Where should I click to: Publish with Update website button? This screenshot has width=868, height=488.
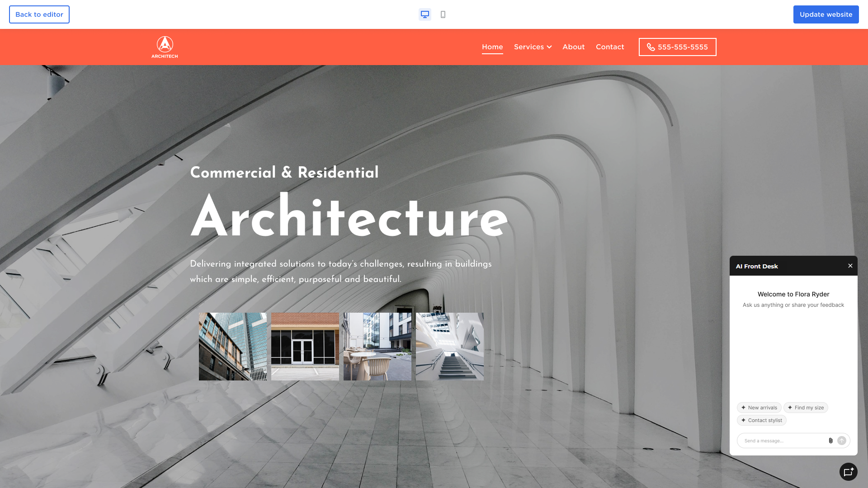click(826, 14)
